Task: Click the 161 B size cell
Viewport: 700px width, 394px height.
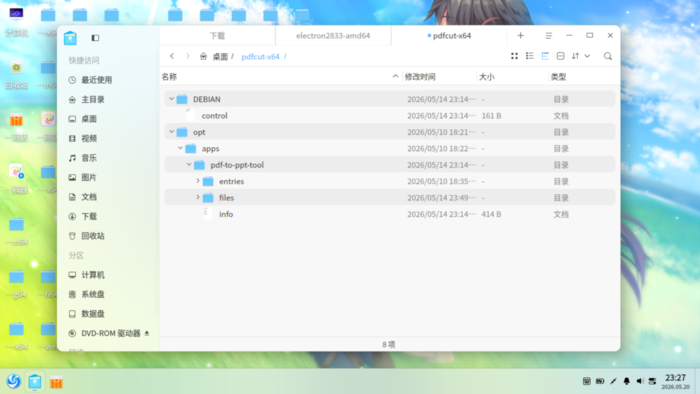Action: 491,116
